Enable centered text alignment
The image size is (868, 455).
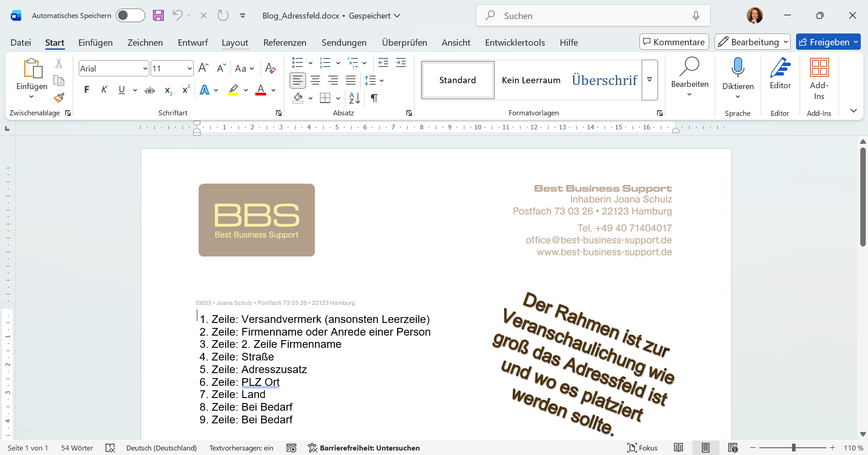tap(316, 80)
